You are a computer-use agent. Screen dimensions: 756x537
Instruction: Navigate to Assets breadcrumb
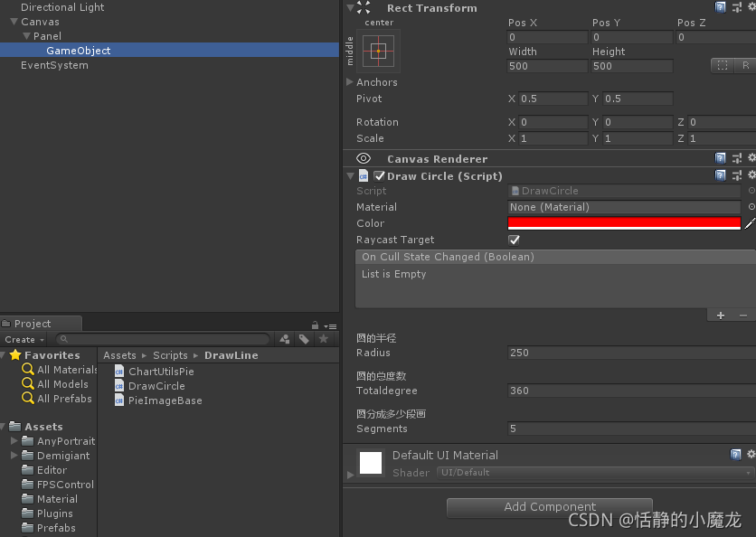pyautogui.click(x=119, y=355)
